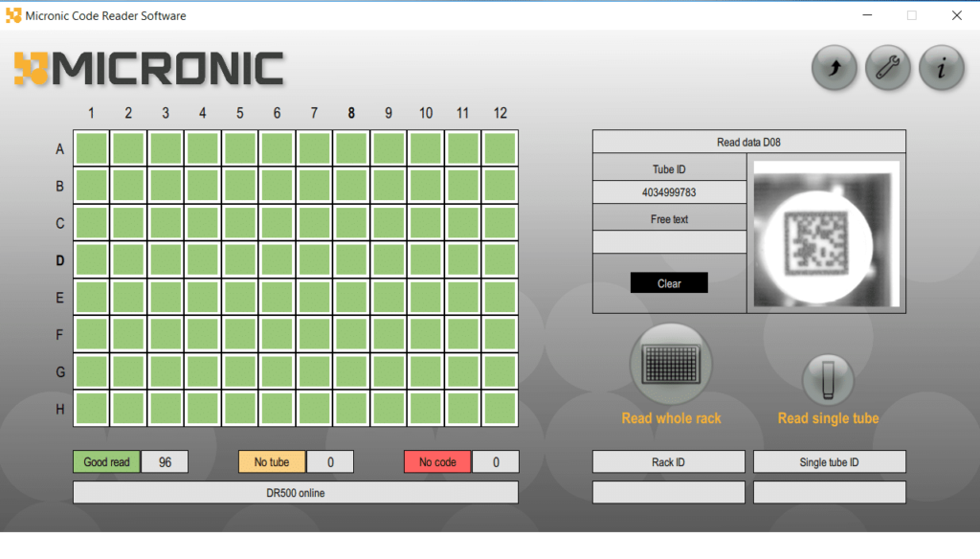Select well H6 in the rack grid
The height and width of the screenshot is (559, 980).
click(x=277, y=409)
